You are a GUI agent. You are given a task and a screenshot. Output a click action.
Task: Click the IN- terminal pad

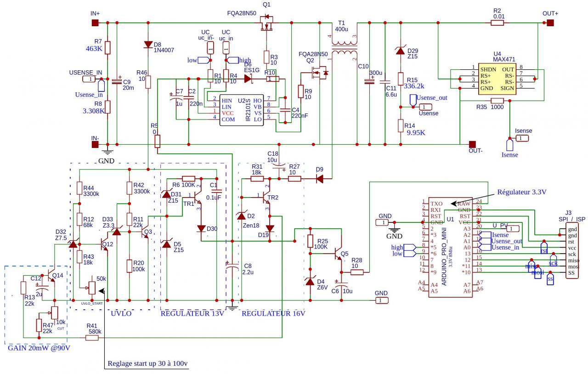click(x=95, y=145)
